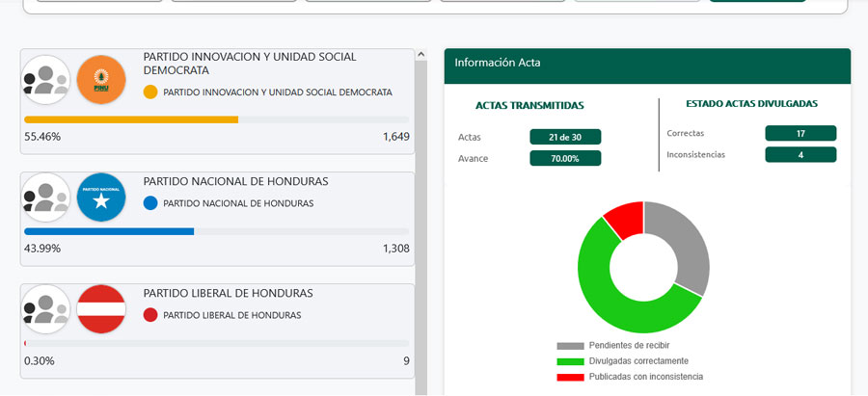Image resolution: width=868 pixels, height=396 pixels.
Task: Click the Partido Liberal red-white flag logo
Action: 101,309
